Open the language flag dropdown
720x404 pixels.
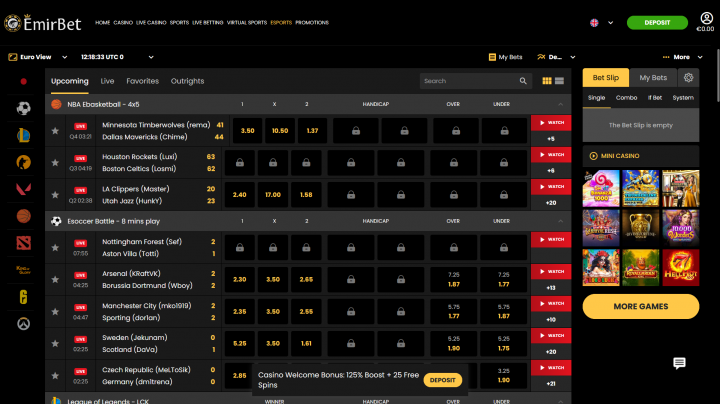601,22
